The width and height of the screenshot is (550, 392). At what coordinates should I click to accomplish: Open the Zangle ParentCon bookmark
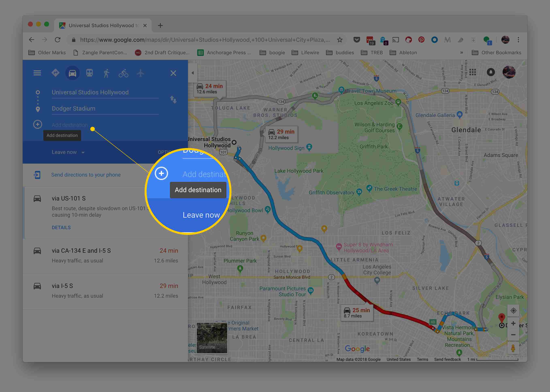click(x=100, y=53)
